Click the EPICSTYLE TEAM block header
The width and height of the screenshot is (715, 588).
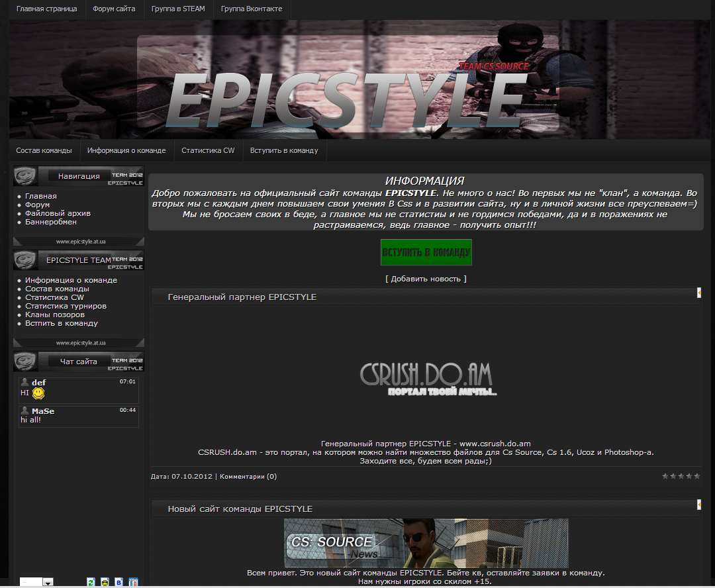[79, 260]
